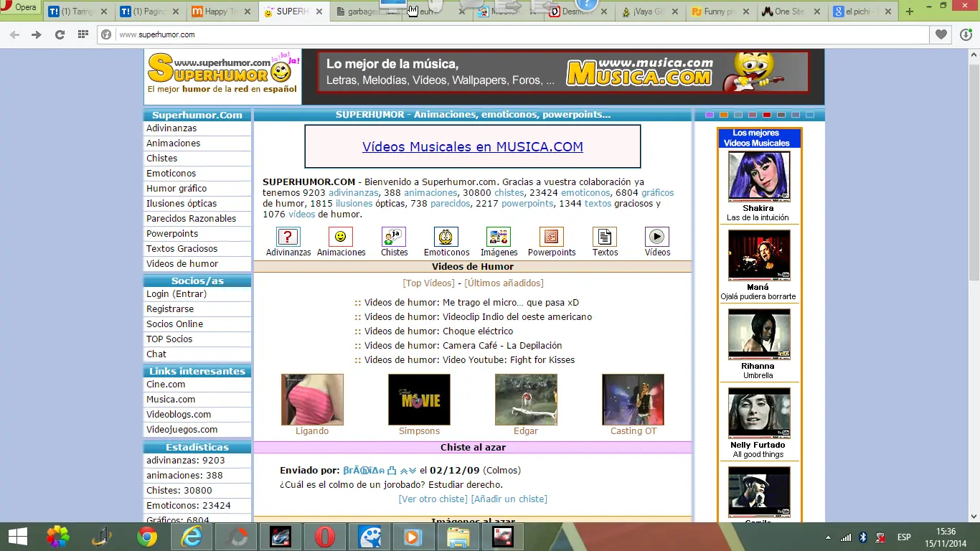
Task: Open Opera Speed Dial grid icon
Action: pos(83,34)
